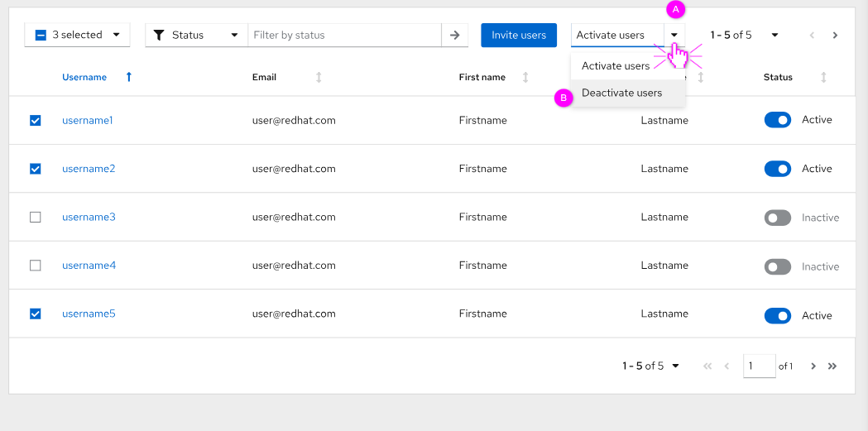
Task: Click Username ascending sort arrow
Action: click(129, 77)
